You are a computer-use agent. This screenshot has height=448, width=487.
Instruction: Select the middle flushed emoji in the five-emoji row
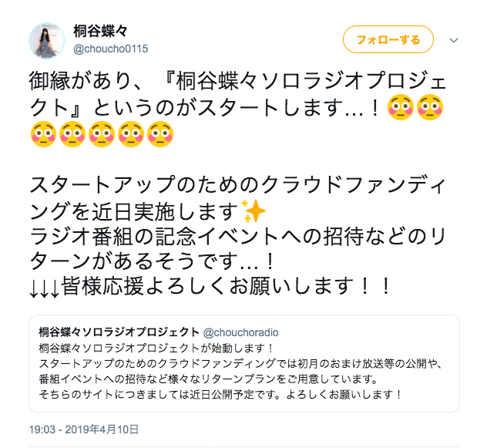pos(102,134)
